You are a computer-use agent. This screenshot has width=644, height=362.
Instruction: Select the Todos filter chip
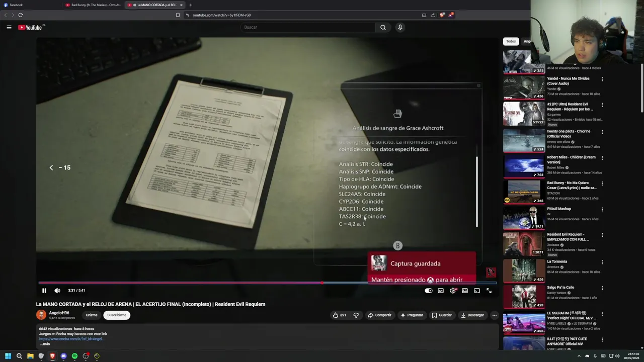511,41
